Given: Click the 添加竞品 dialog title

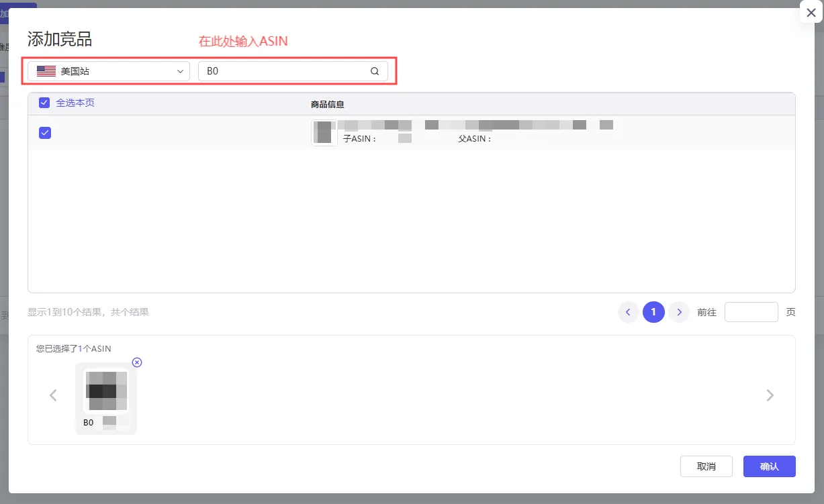Looking at the screenshot, I should tap(60, 39).
